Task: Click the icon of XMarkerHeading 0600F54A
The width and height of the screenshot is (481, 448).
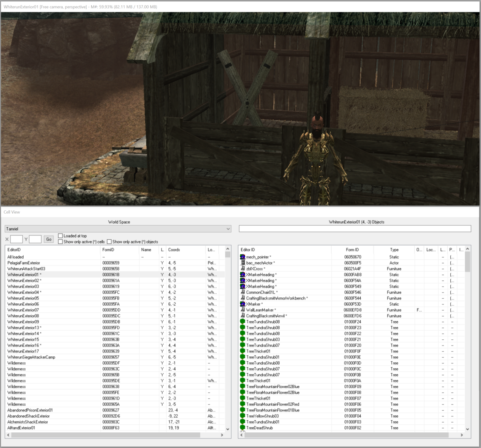Action: tap(242, 280)
